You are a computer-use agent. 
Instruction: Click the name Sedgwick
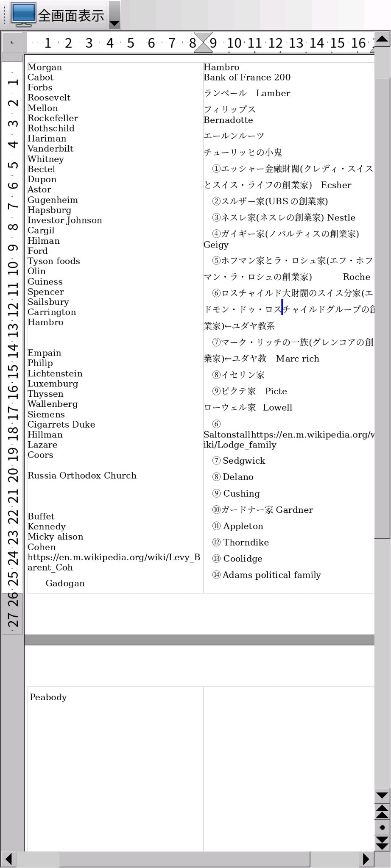point(244,461)
